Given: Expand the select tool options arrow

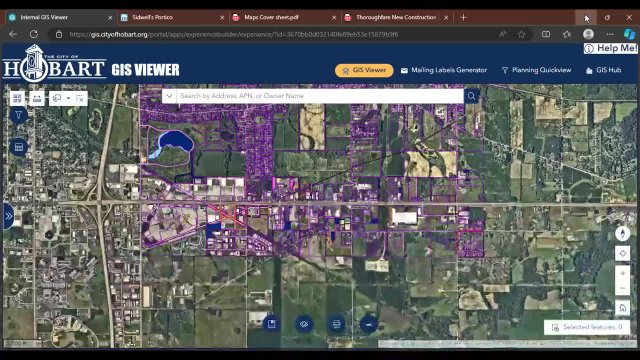Looking at the screenshot, I should tap(68, 98).
